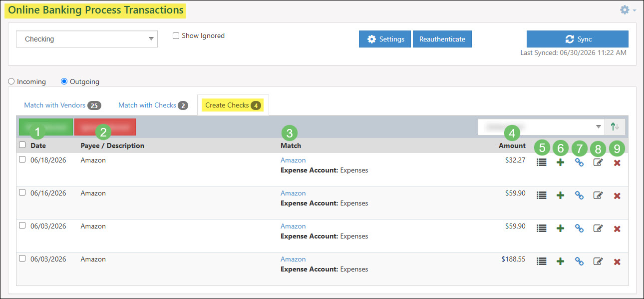Screen dimensions: 644x299
Task: Switch to Match with Vendors tab
Action: point(62,105)
